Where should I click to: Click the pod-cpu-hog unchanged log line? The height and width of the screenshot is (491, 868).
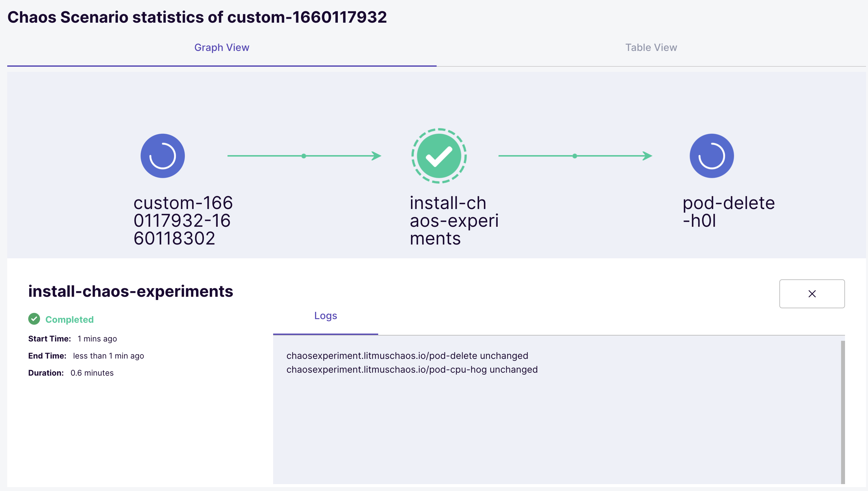click(412, 369)
